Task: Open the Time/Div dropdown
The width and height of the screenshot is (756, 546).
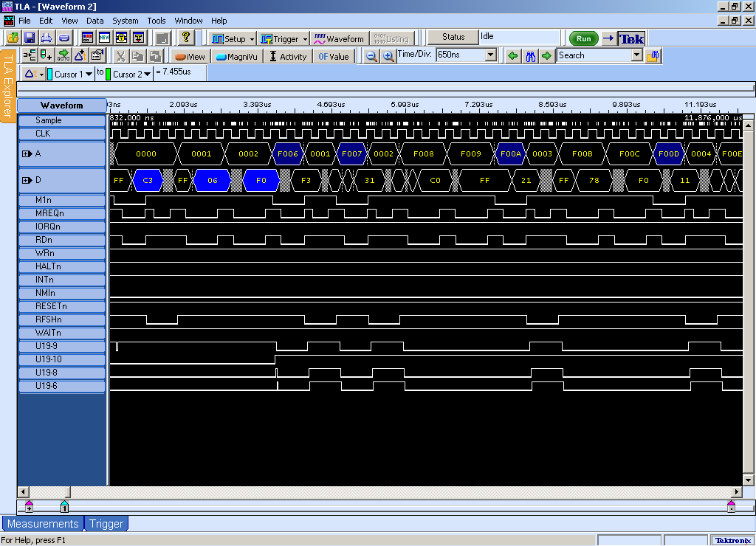Action: pyautogui.click(x=491, y=55)
